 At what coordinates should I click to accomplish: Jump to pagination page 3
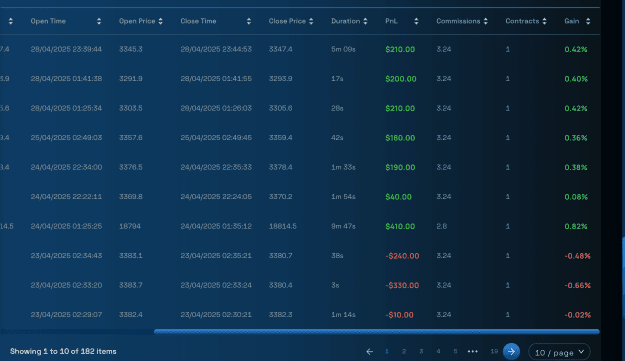(421, 351)
